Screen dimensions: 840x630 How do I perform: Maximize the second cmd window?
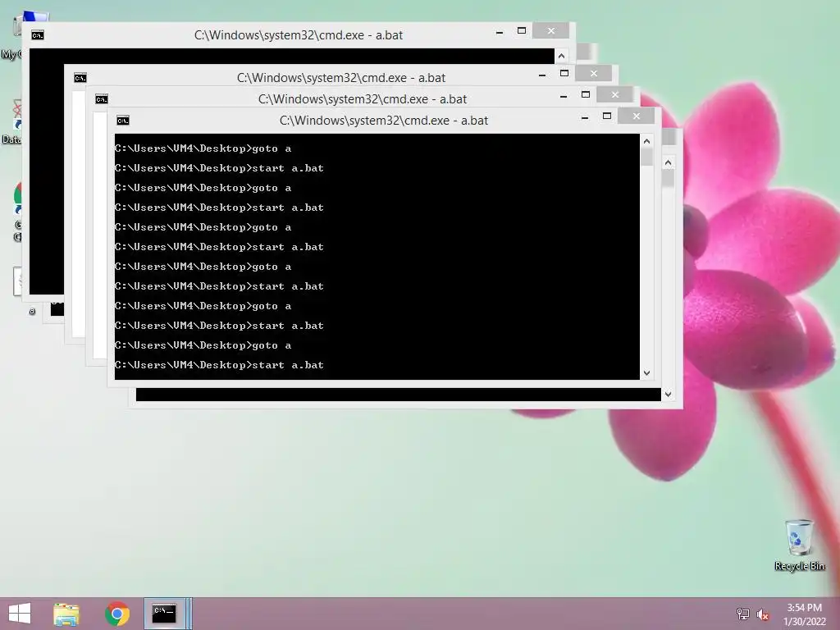click(586, 95)
